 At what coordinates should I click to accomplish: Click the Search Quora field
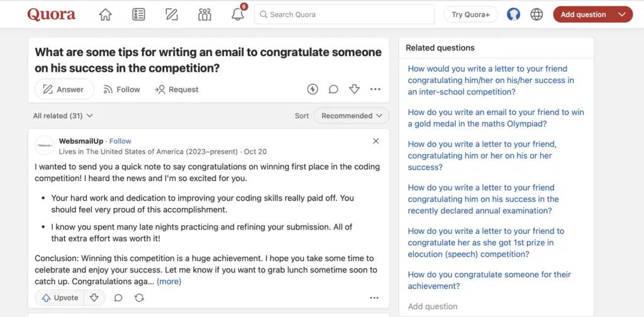pos(344,14)
